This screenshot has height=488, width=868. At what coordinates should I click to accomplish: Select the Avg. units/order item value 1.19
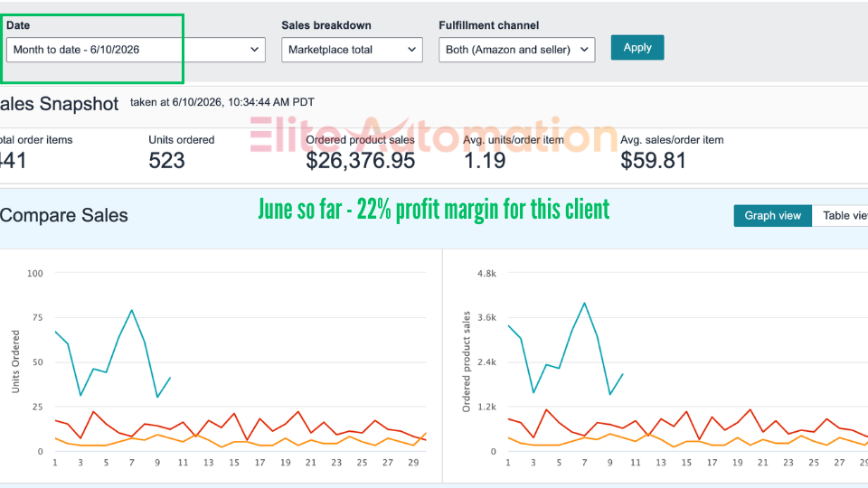pos(485,161)
